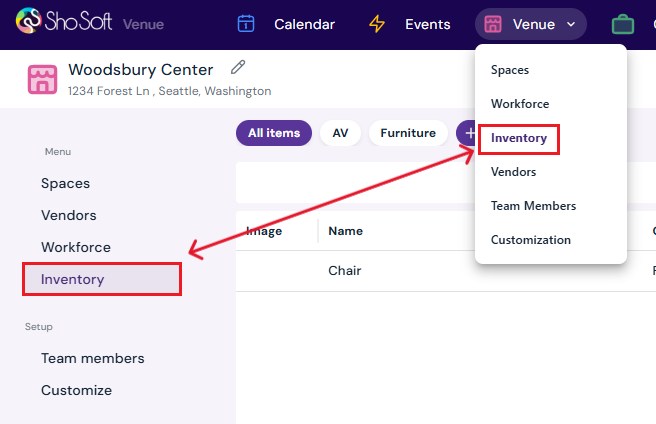Select the All items filter pill
This screenshot has width=656, height=424.
274,132
